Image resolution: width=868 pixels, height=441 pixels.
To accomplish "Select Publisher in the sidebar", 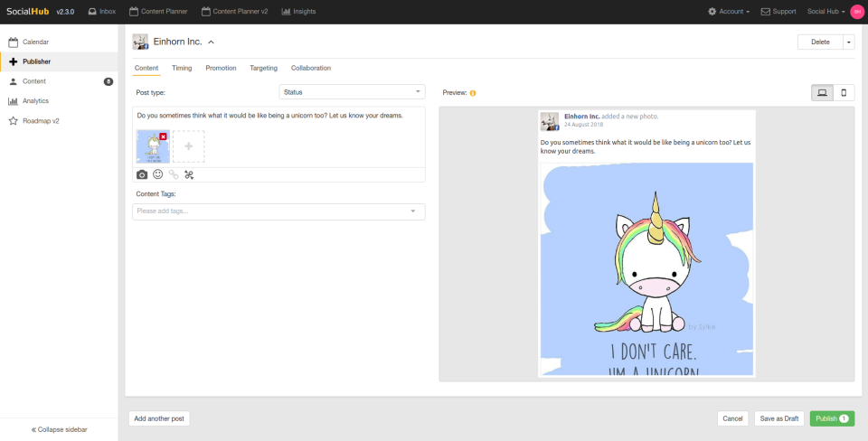I will (59, 61).
